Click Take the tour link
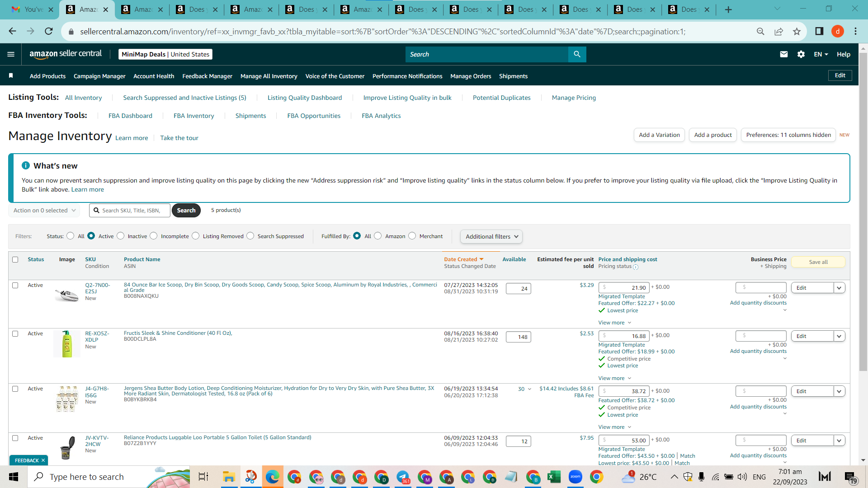This screenshot has height=488, width=868. (x=179, y=138)
